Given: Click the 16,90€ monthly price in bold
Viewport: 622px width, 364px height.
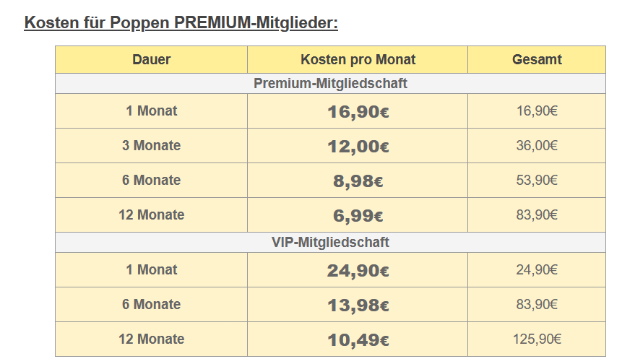Looking at the screenshot, I should [x=358, y=112].
